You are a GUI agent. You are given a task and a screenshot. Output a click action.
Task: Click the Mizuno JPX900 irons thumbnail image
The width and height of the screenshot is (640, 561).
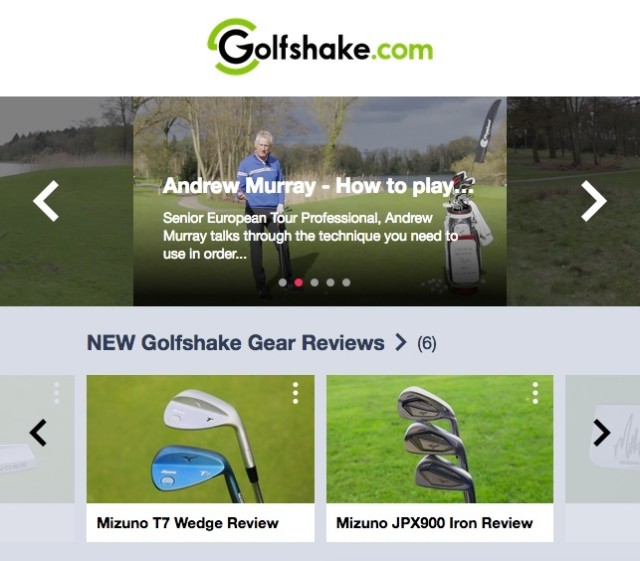click(x=440, y=439)
